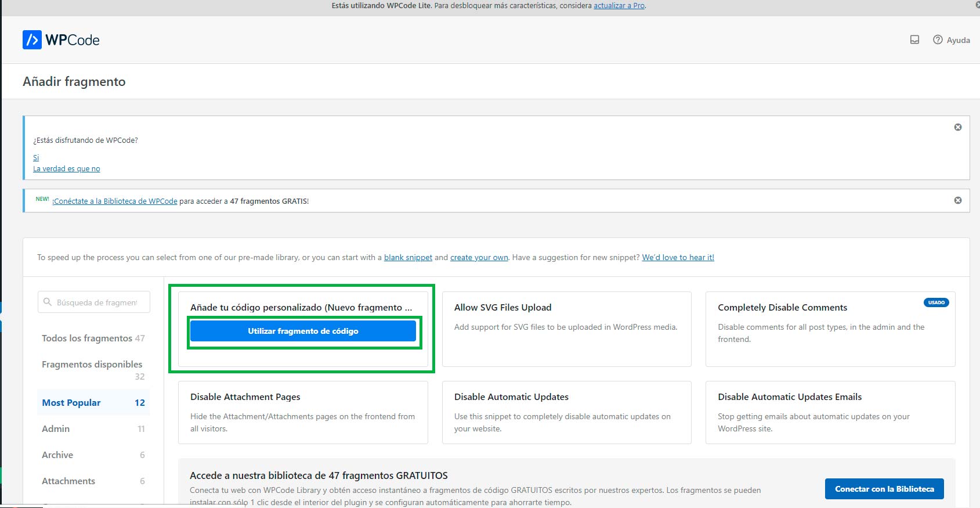Image resolution: width=980 pixels, height=508 pixels.
Task: Choose 'La verdad es que no'
Action: (x=67, y=169)
